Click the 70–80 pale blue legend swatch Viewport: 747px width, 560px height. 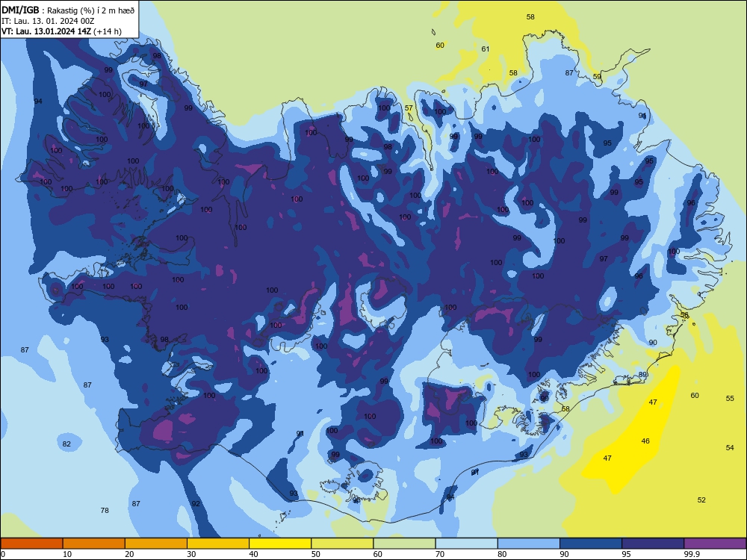click(x=466, y=544)
